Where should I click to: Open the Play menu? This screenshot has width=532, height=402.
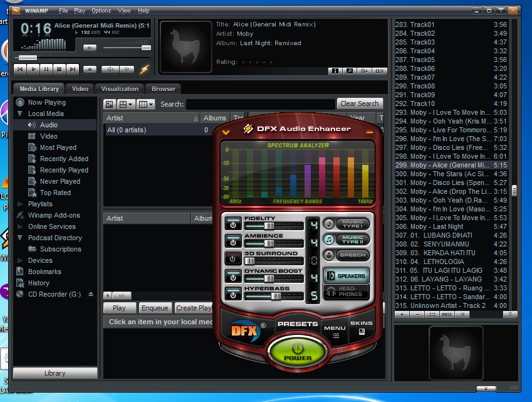point(80,11)
